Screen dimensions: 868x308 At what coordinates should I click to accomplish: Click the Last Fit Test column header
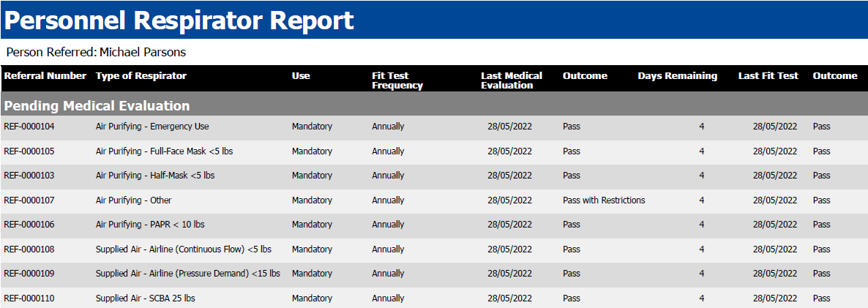(x=768, y=76)
